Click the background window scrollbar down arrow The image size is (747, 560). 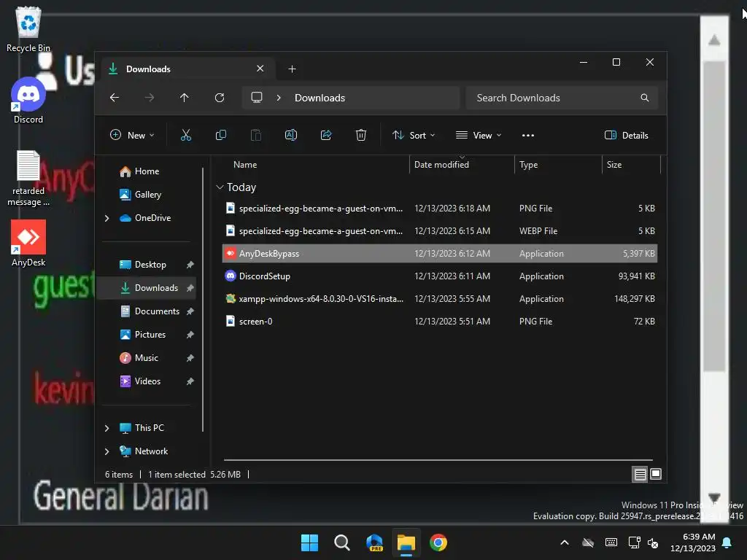pyautogui.click(x=714, y=498)
